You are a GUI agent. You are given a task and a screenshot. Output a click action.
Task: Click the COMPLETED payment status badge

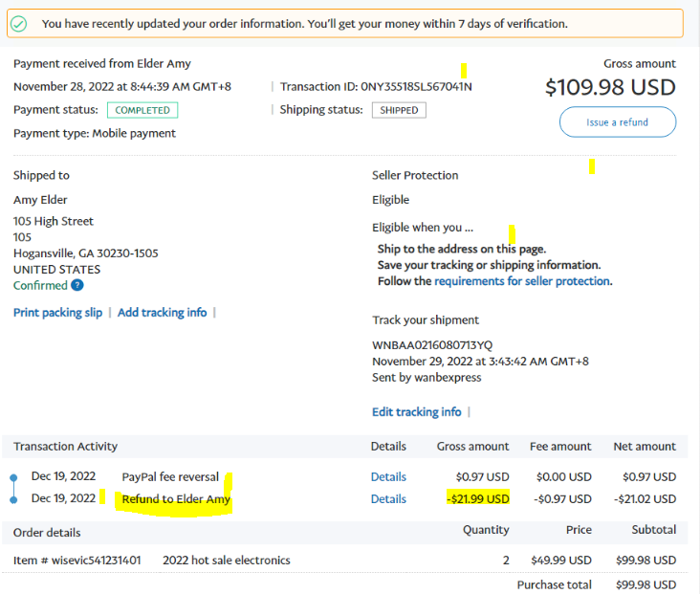click(142, 110)
